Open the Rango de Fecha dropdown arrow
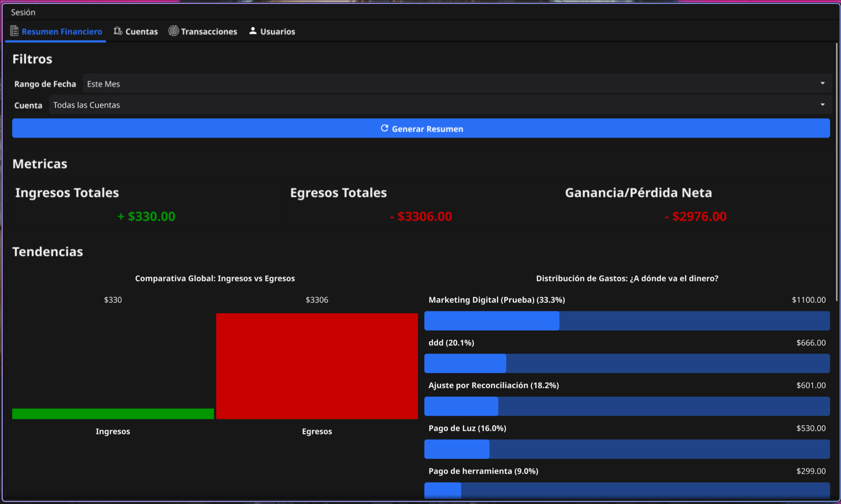The image size is (841, 504). (x=822, y=83)
